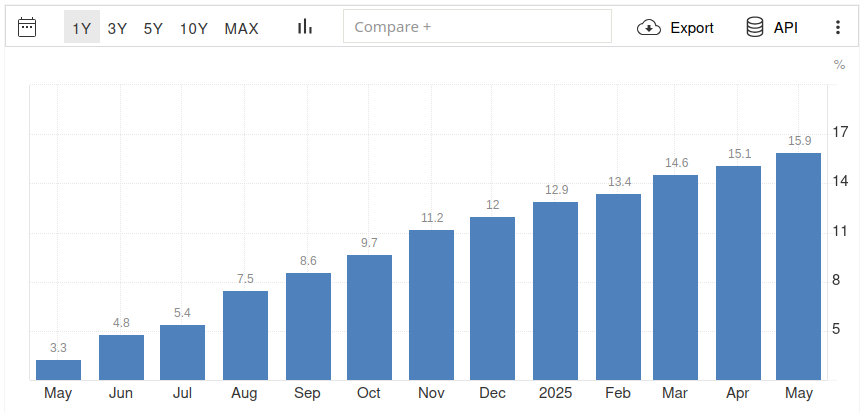The width and height of the screenshot is (868, 413).
Task: Click the 8 y-axis tick label
Action: (836, 280)
